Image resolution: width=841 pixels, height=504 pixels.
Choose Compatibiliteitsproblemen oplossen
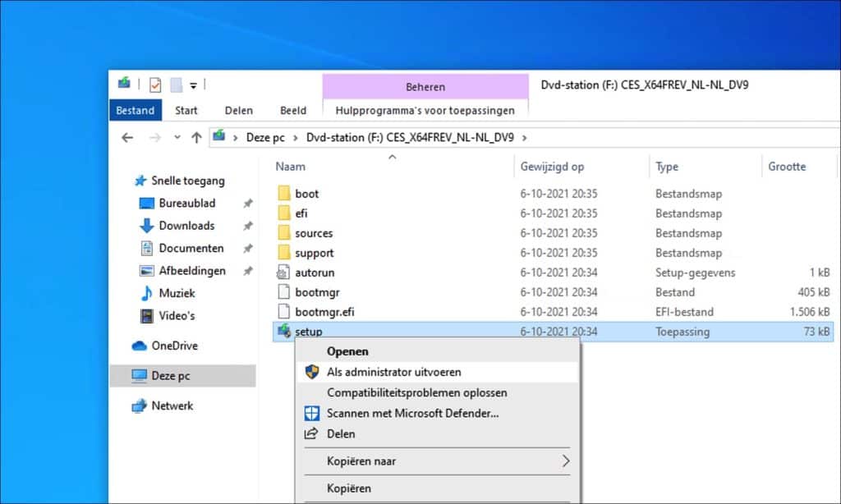[438, 393]
